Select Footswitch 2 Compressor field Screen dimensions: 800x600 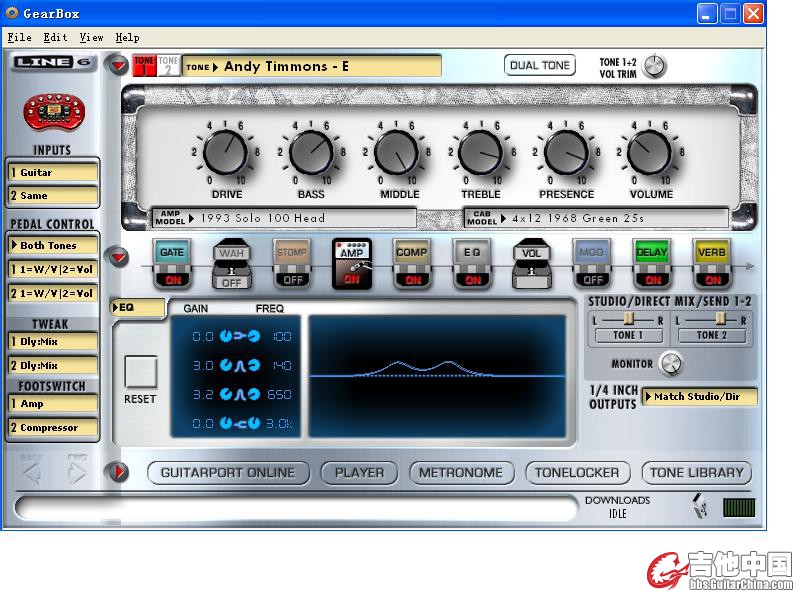53,428
